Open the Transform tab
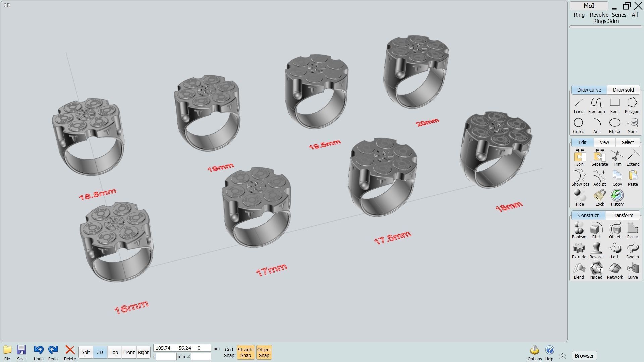This screenshot has width=644, height=362. pyautogui.click(x=623, y=215)
